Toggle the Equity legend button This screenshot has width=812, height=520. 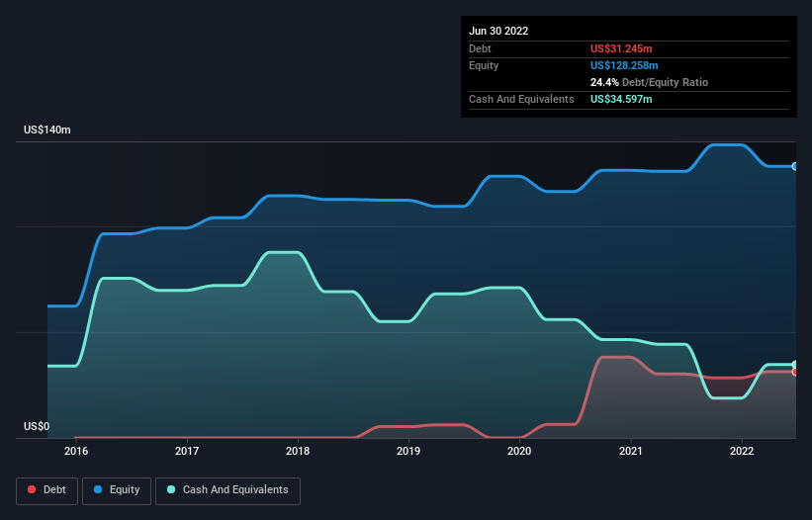click(117, 490)
